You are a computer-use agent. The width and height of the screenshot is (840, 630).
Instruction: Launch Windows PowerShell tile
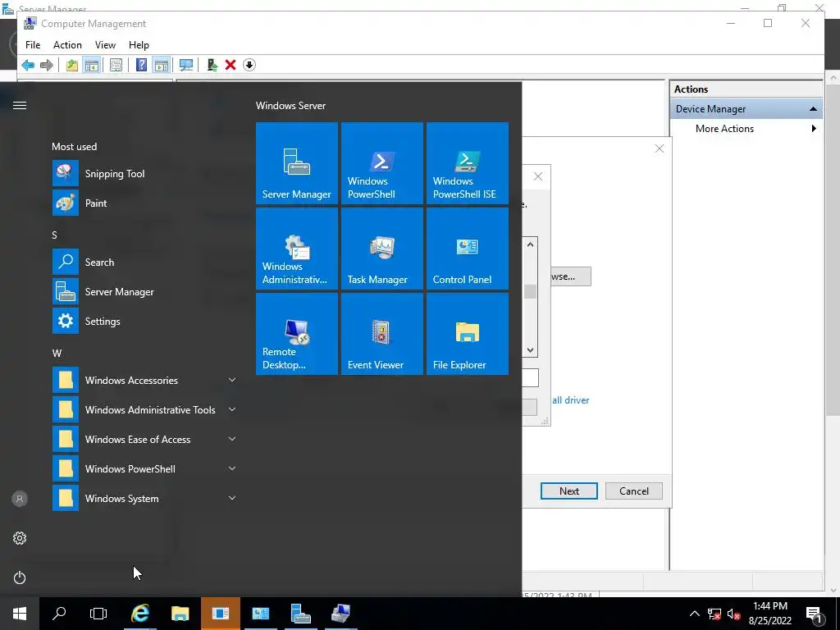382,163
